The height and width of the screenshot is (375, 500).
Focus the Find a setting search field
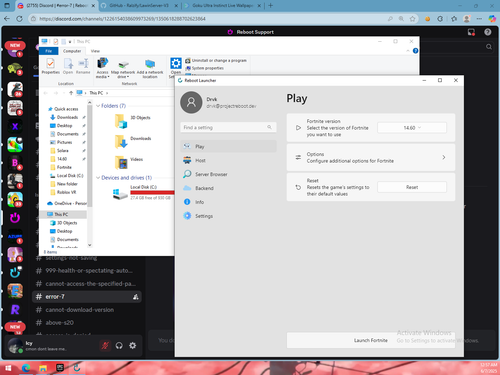(228, 127)
